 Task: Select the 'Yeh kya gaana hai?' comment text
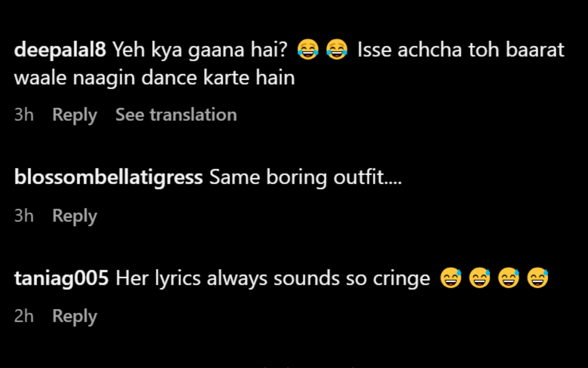tap(200, 50)
